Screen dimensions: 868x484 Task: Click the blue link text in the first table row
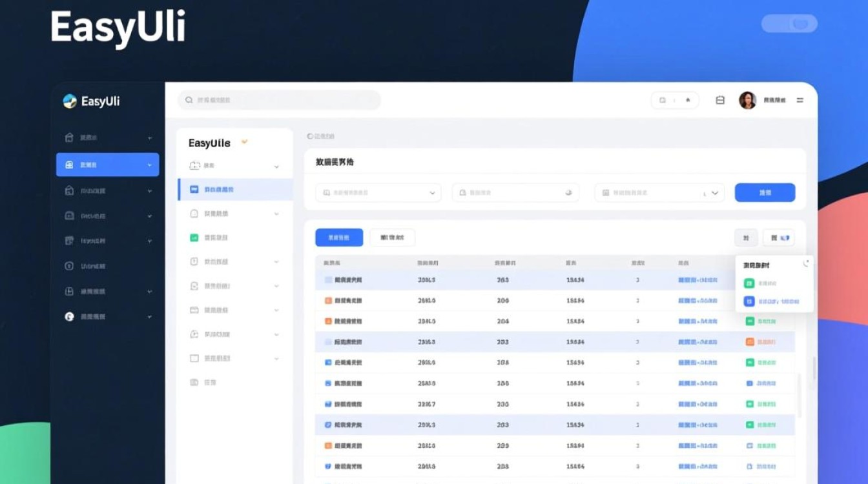click(x=697, y=280)
